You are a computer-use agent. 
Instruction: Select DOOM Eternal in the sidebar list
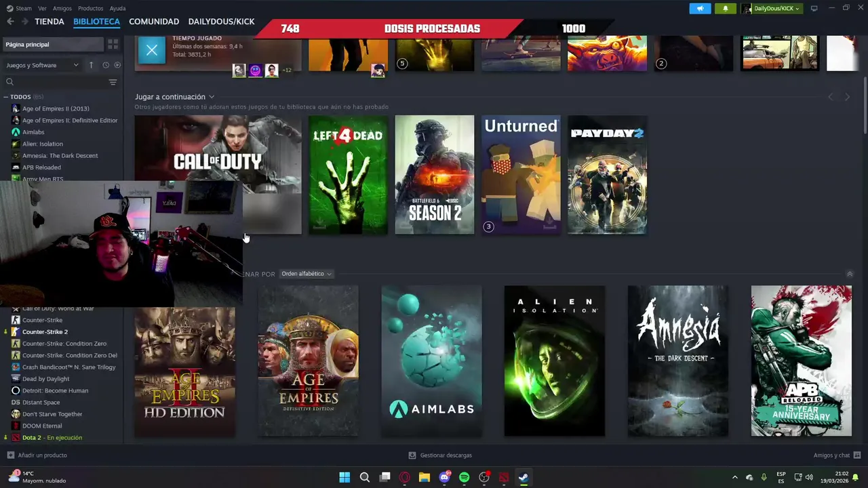pos(42,426)
